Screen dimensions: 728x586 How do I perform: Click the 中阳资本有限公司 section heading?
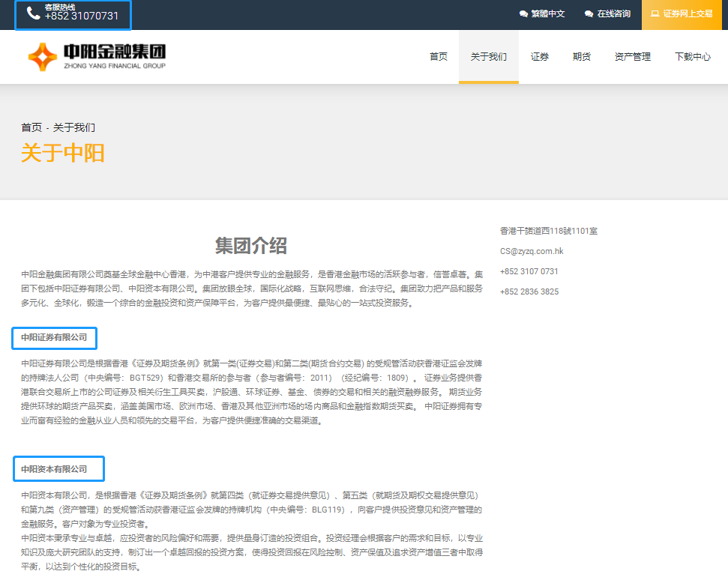pos(54,469)
